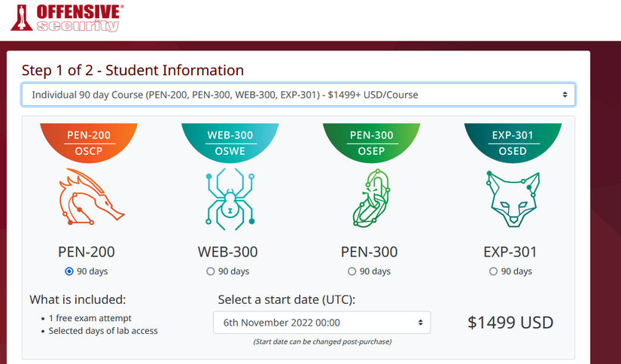
Task: Click the Step 1 of 2 heading
Action: click(132, 70)
